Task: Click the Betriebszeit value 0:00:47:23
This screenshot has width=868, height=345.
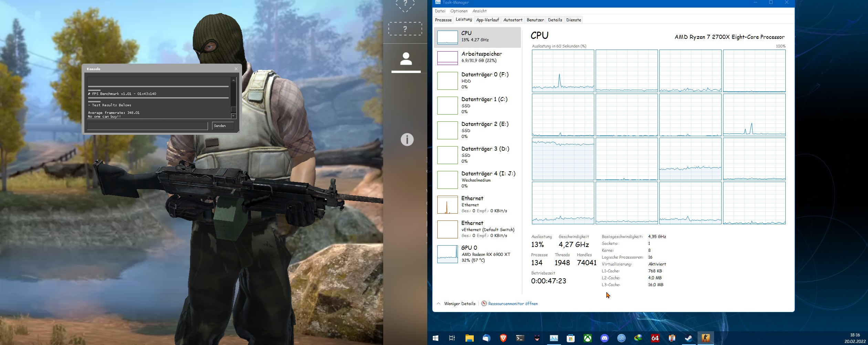Action: point(548,281)
